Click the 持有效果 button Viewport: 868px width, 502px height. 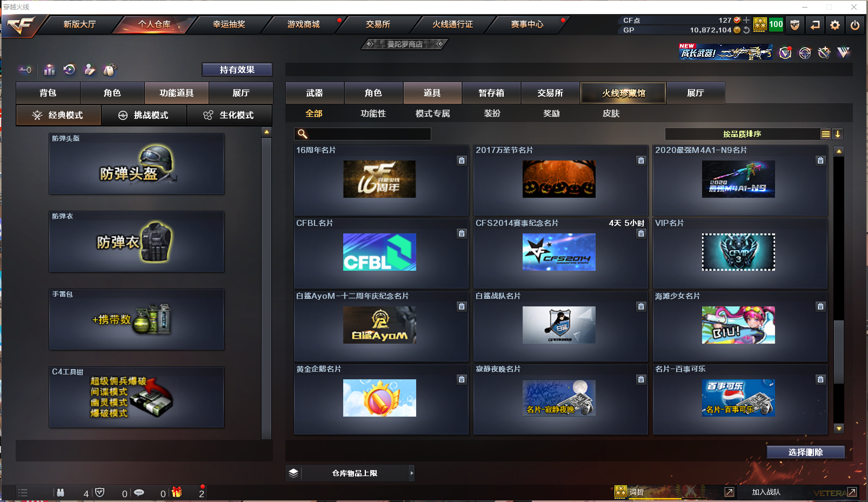coord(237,69)
